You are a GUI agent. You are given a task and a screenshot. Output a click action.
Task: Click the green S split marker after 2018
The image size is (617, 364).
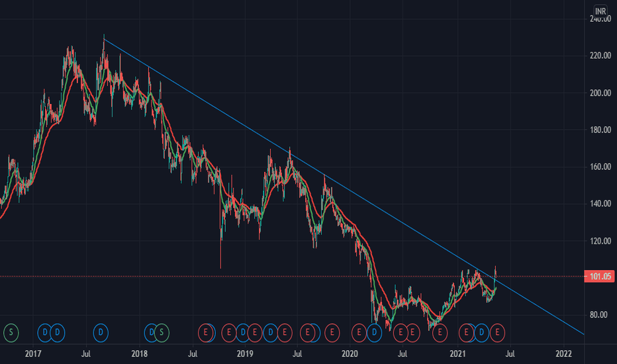point(162,333)
